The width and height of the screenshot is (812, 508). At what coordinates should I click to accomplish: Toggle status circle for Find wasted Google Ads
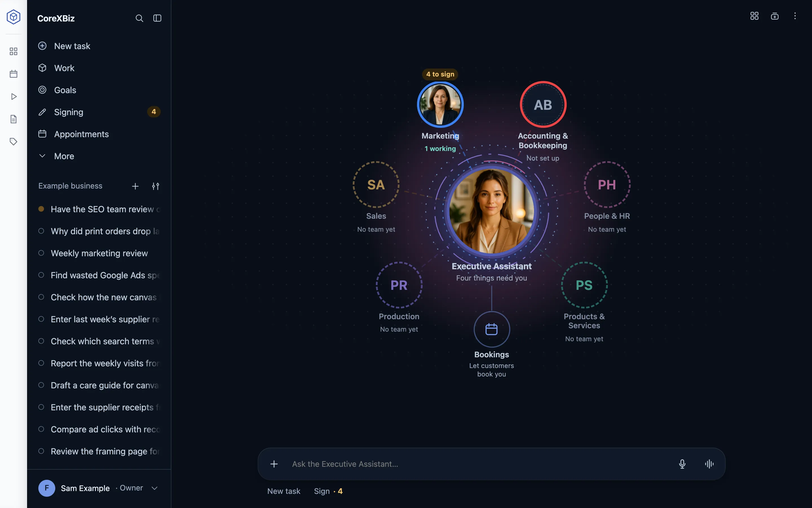point(41,275)
